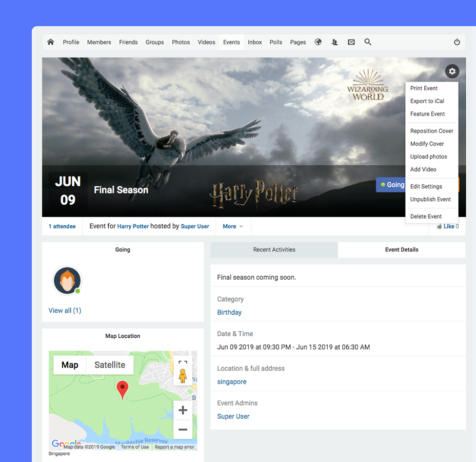Image resolution: width=476 pixels, height=462 pixels.
Task: Click the search magnifier icon
Action: tap(368, 42)
